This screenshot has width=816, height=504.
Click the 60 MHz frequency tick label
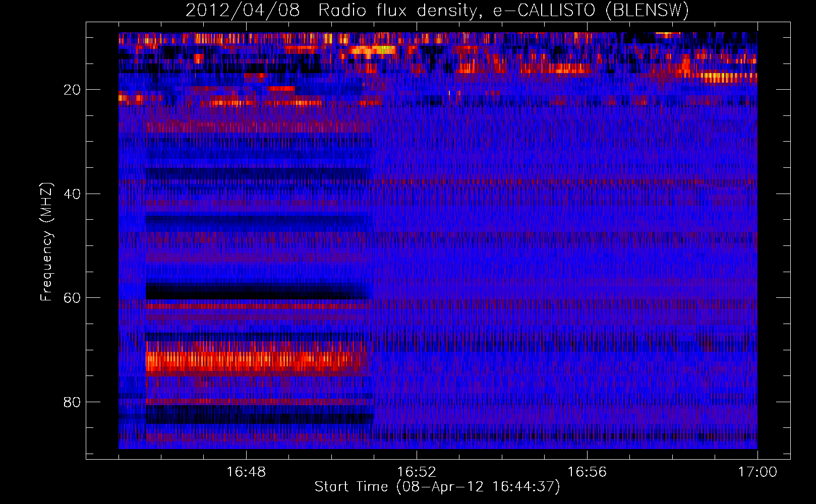click(x=72, y=298)
